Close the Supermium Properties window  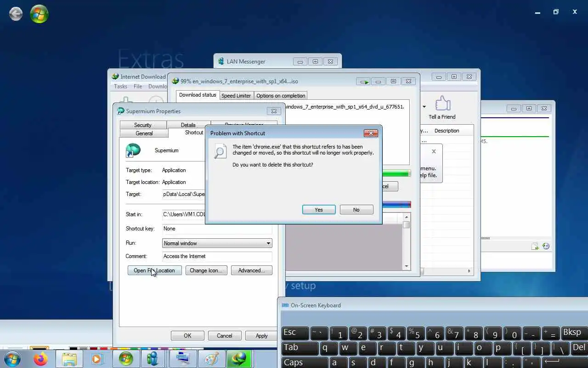[274, 111]
